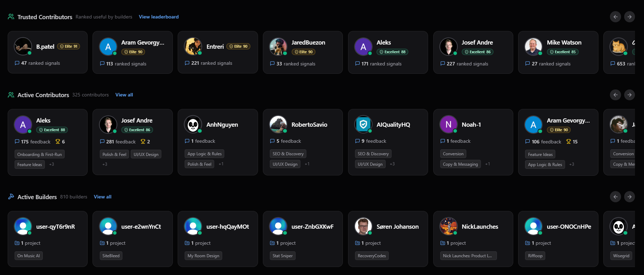Viewport: 644px width, 275px height.
Task: Click the trophy icon on Active Josef Andre card
Action: 143,142
